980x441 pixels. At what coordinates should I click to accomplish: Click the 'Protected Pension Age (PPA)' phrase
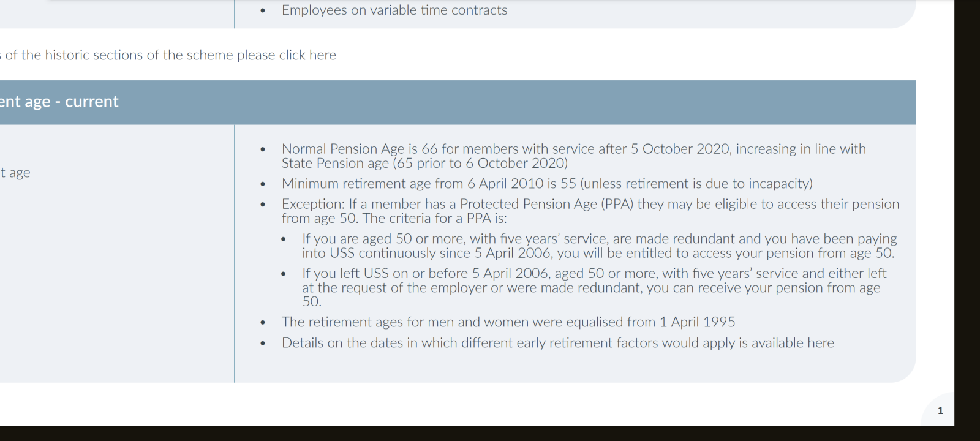pos(547,204)
